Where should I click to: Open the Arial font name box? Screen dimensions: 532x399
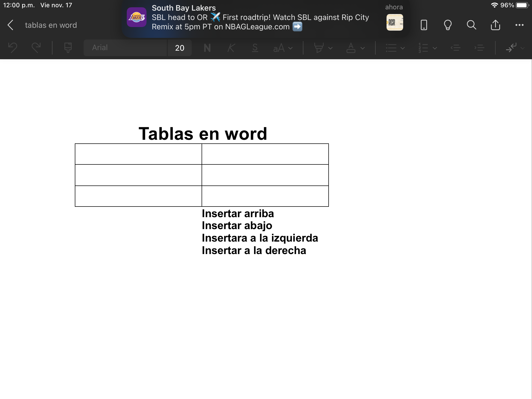click(125, 48)
